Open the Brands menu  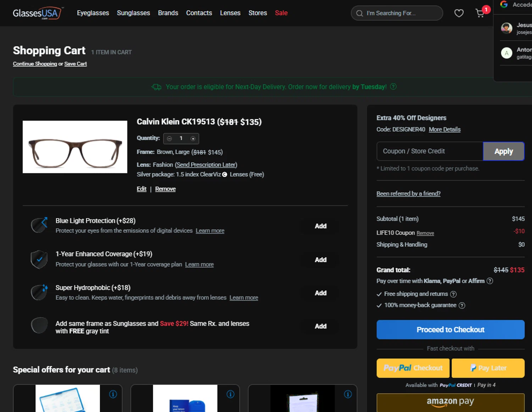tap(168, 13)
